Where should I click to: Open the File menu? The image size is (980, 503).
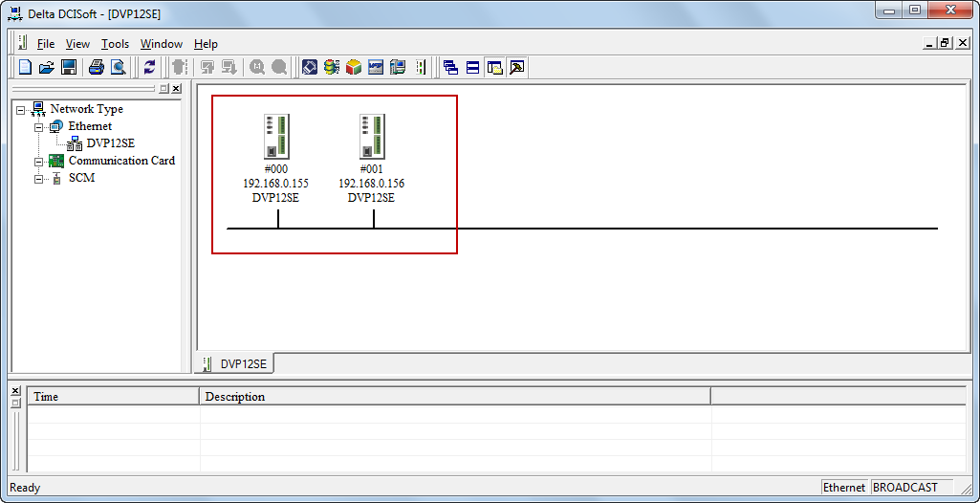pos(46,44)
